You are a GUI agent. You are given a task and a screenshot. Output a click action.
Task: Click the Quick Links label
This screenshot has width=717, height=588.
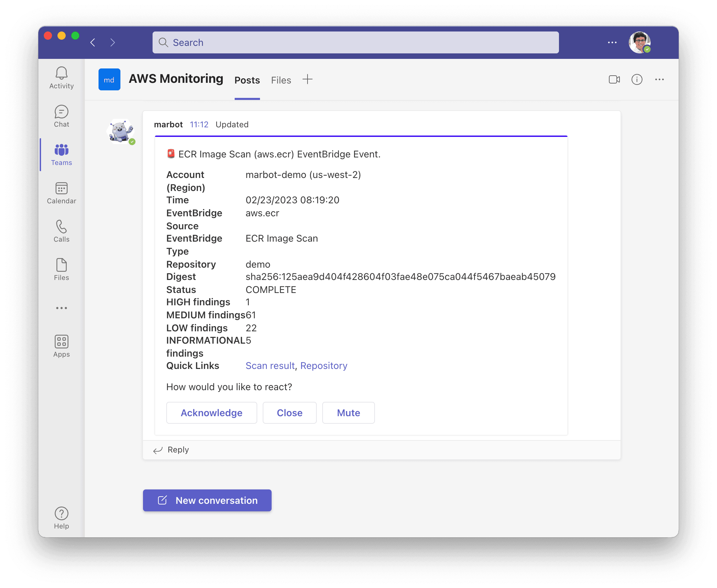193,366
